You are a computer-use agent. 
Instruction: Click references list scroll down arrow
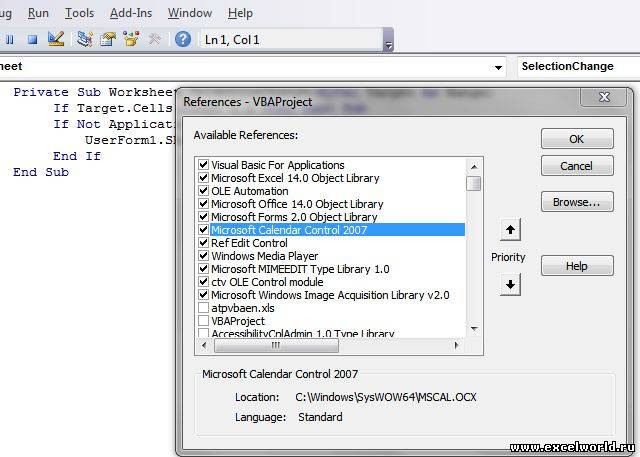474,328
